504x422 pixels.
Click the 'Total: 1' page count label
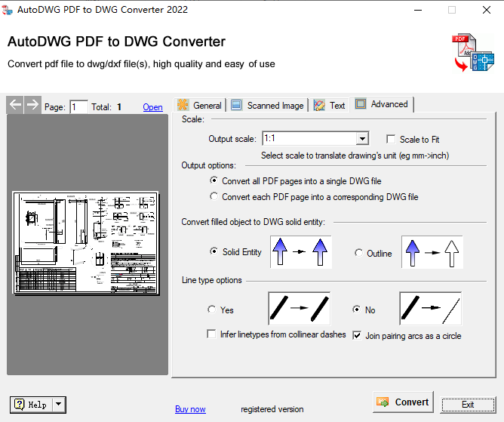[x=106, y=107]
